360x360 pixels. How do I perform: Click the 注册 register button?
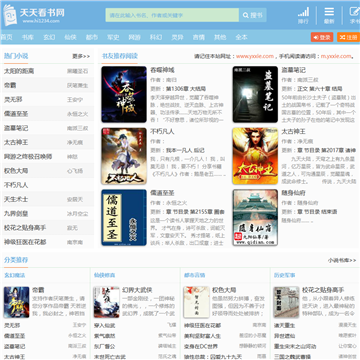[348, 37]
